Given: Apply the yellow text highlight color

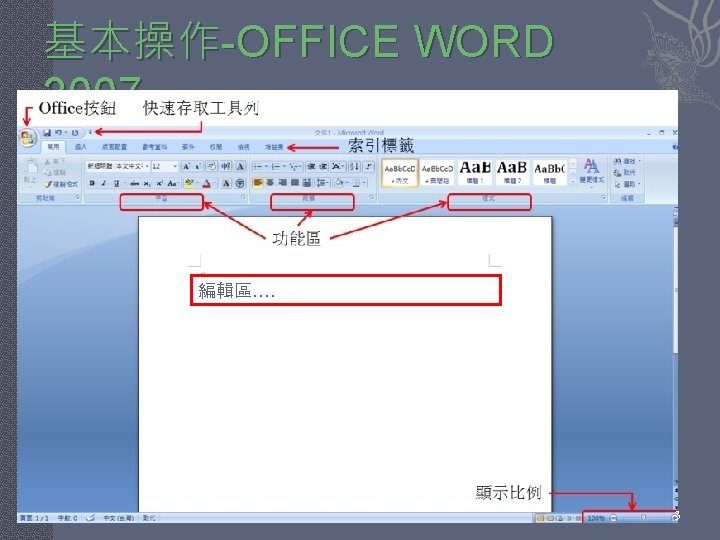Looking at the screenshot, I should point(189,183).
